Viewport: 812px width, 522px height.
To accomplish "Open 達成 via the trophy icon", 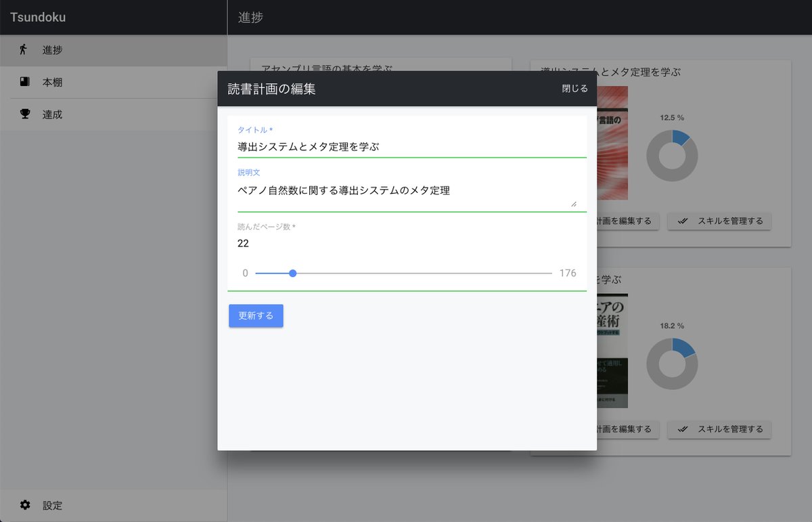I will pyautogui.click(x=24, y=114).
